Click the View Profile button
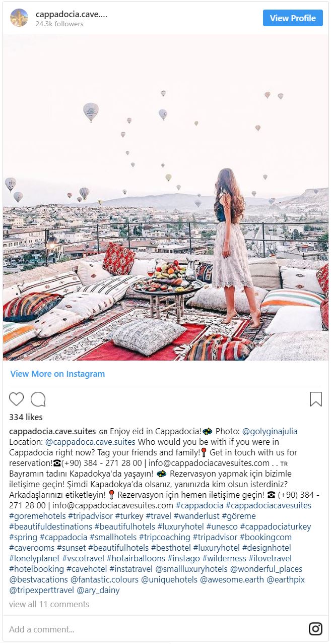332x644 pixels. click(293, 18)
